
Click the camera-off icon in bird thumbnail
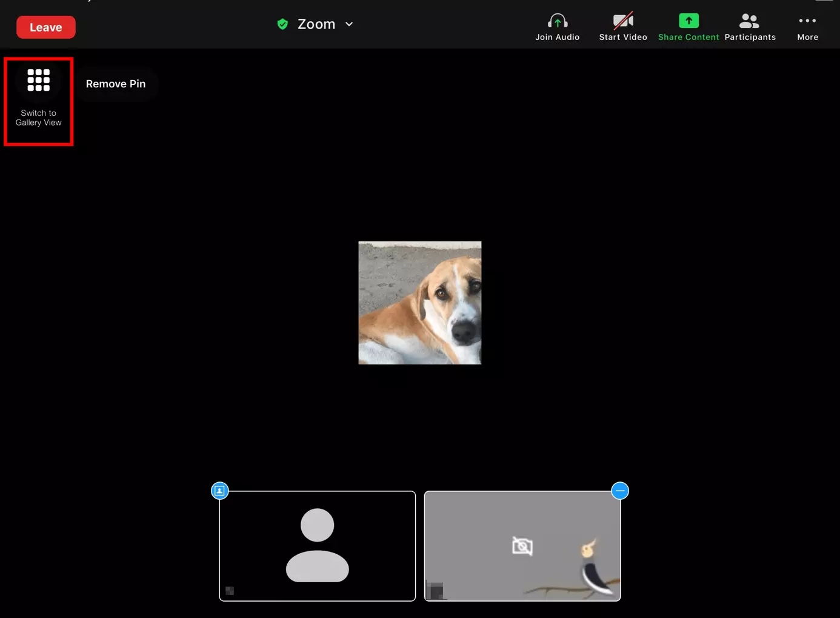tap(522, 546)
